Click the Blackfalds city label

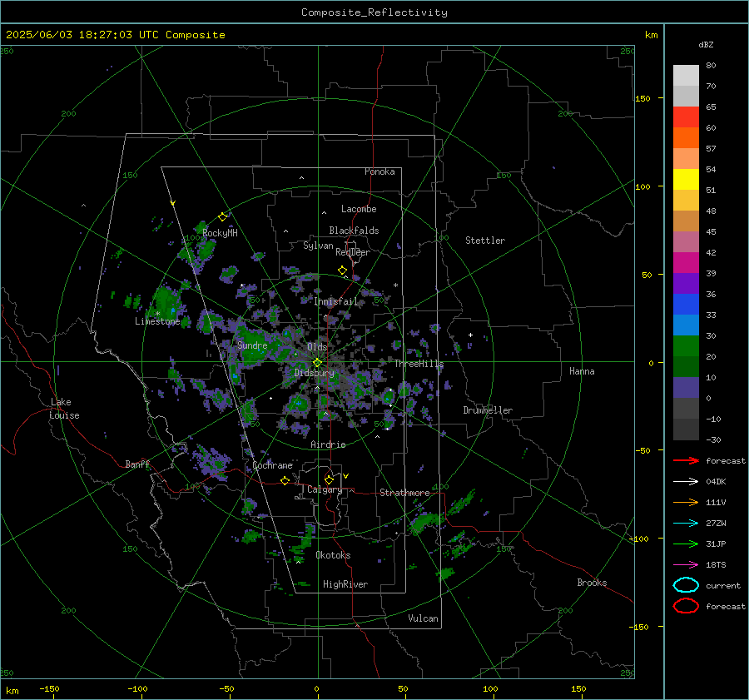(354, 231)
